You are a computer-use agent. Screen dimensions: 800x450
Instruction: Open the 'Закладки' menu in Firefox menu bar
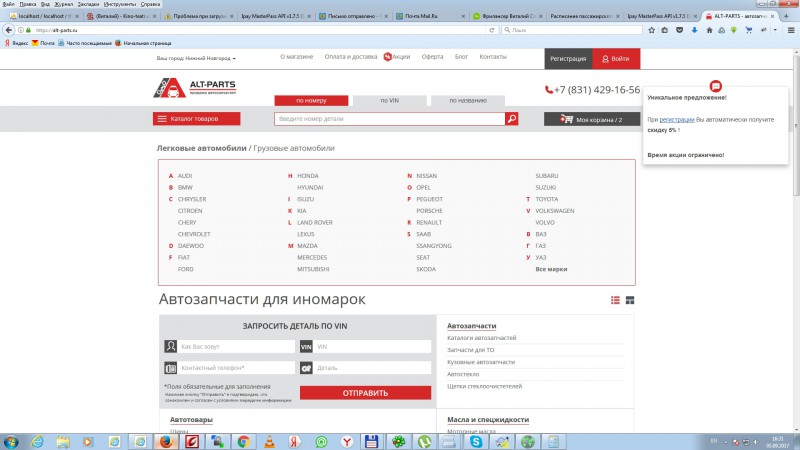point(88,4)
